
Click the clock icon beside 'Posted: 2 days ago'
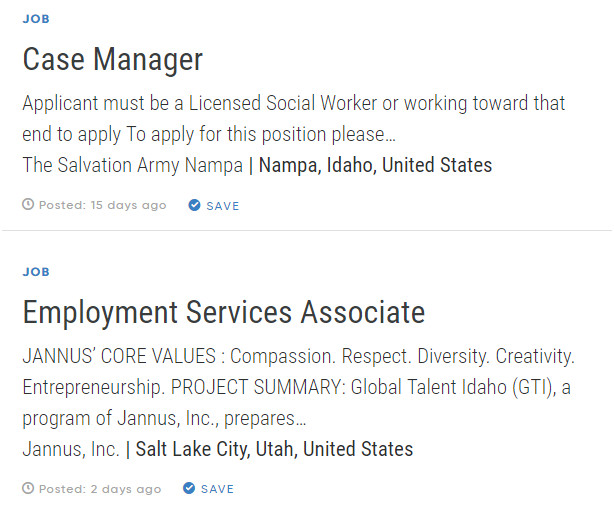[x=28, y=489]
